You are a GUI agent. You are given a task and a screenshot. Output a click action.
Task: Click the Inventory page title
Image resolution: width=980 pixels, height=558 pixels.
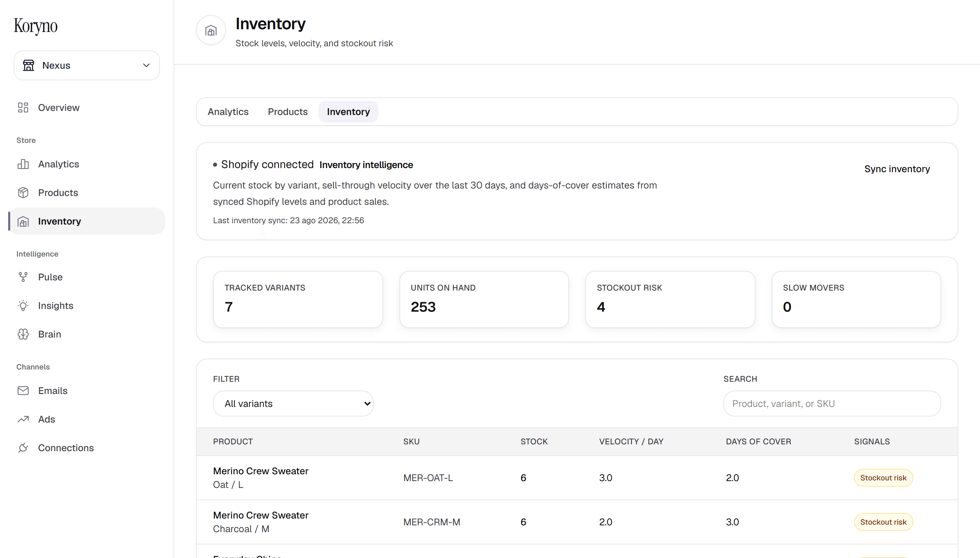click(270, 24)
